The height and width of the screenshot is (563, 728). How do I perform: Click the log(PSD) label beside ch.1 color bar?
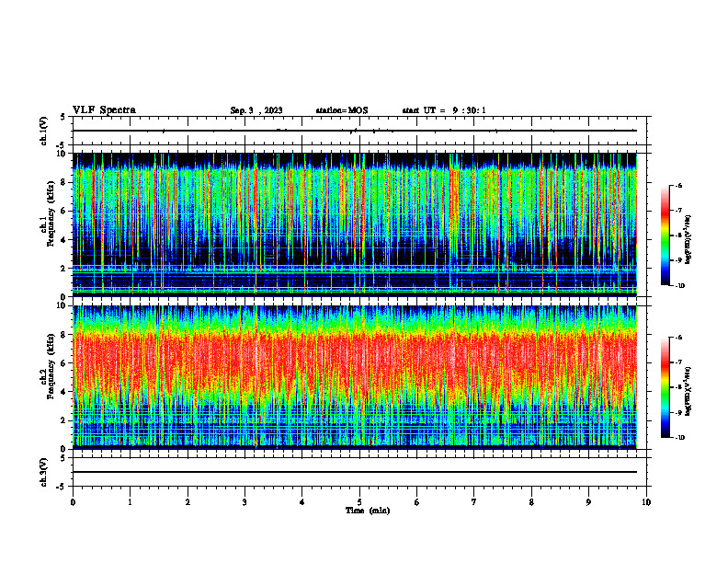[688, 239]
